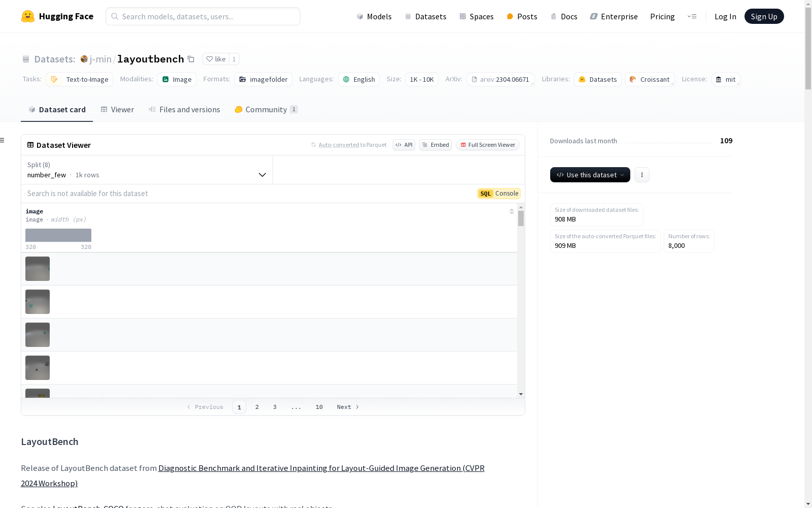Click the Datasets library tag
The image size is (812, 508).
[x=597, y=79]
